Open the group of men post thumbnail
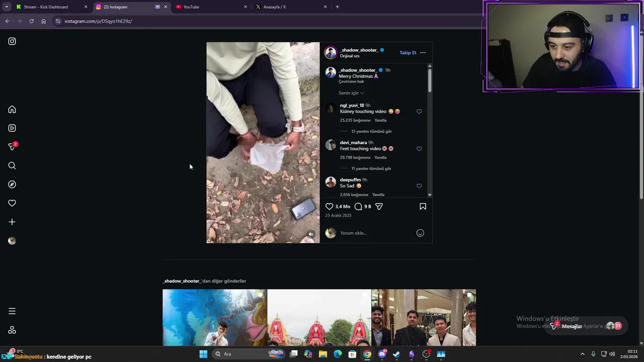The height and width of the screenshot is (362, 644). [424, 317]
